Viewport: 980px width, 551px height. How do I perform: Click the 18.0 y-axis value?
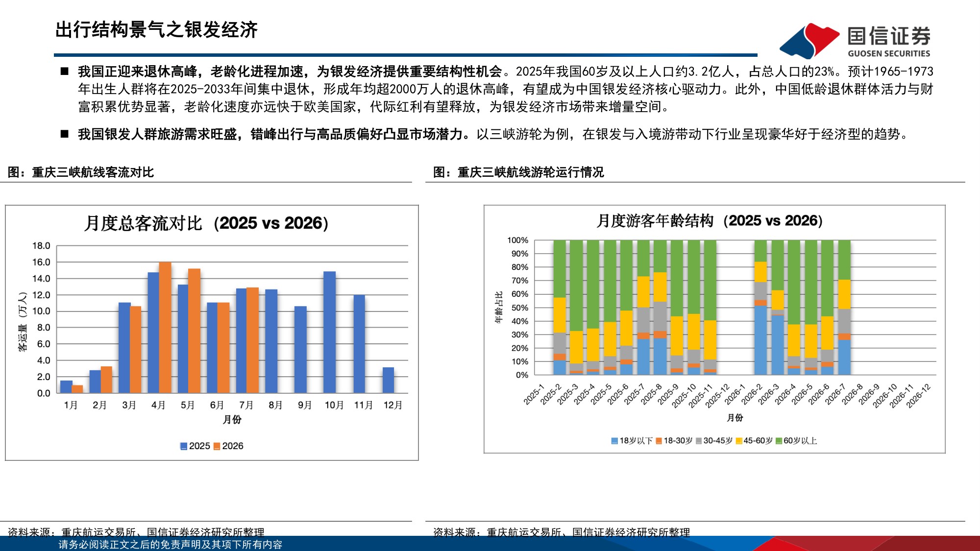[x=41, y=246]
